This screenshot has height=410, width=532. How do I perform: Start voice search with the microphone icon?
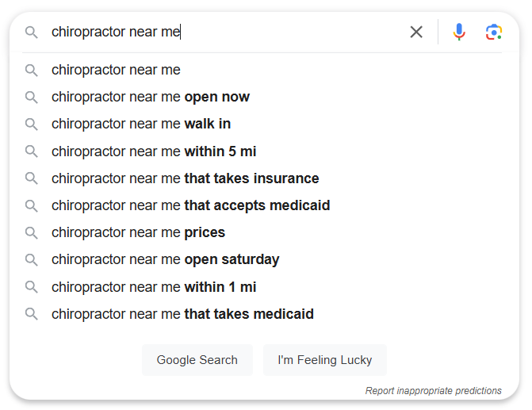pos(459,32)
